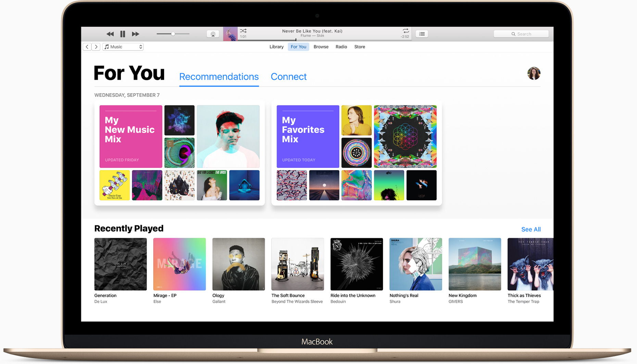This screenshot has width=637, height=364.
Task: Switch to the Library tab
Action: point(276,47)
